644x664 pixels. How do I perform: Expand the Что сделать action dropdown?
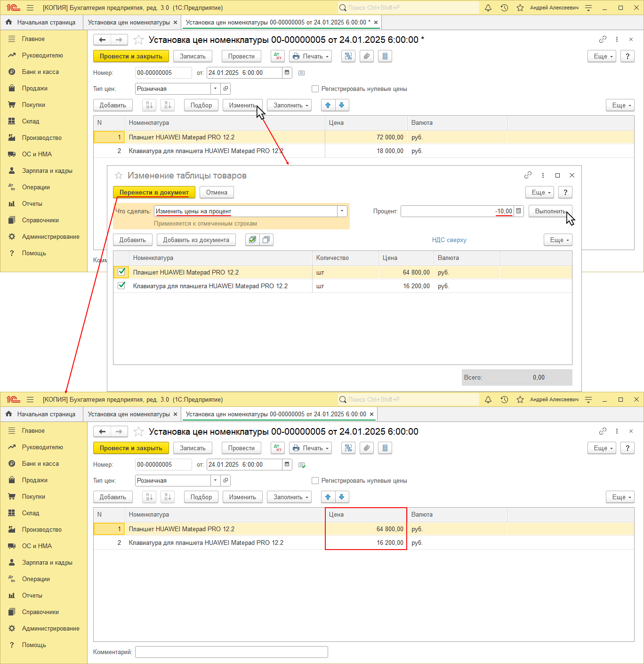click(342, 211)
